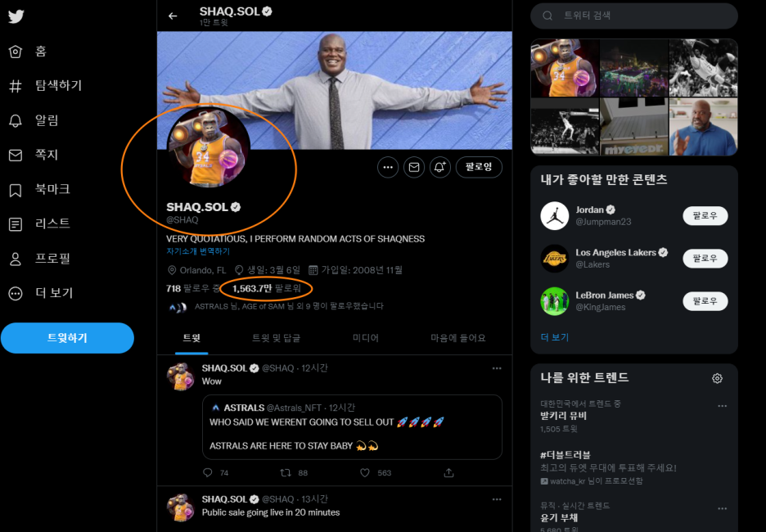The height and width of the screenshot is (532, 766).
Task: Select the 트윗 tab
Action: (x=191, y=338)
